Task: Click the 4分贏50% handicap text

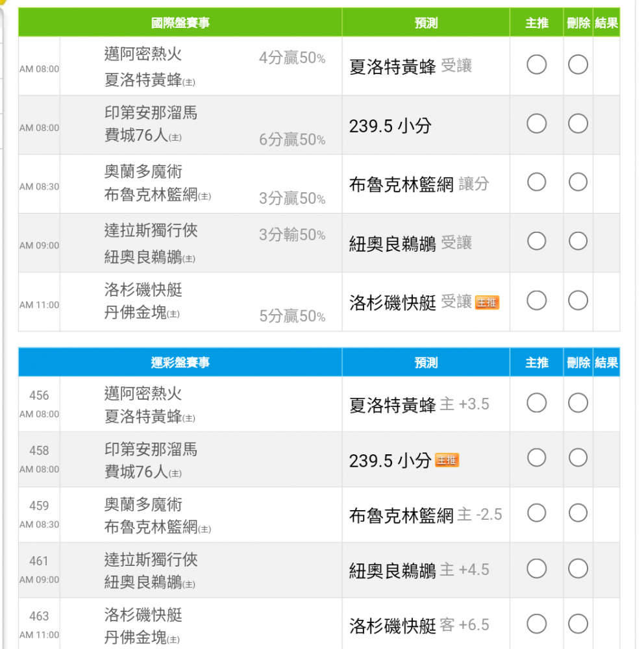Action: click(292, 58)
